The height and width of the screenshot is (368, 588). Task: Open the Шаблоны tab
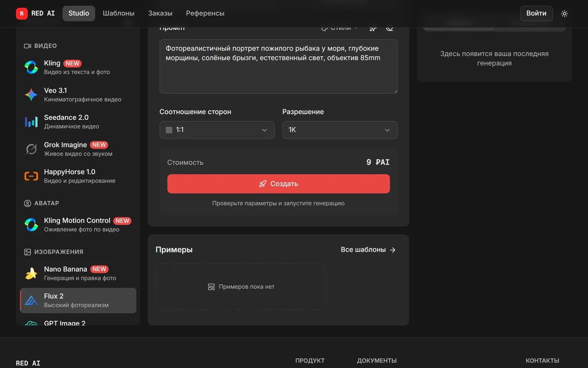[x=118, y=13]
